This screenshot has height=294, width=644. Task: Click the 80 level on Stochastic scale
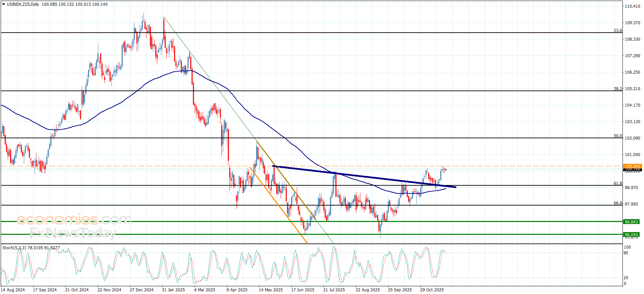click(626, 253)
